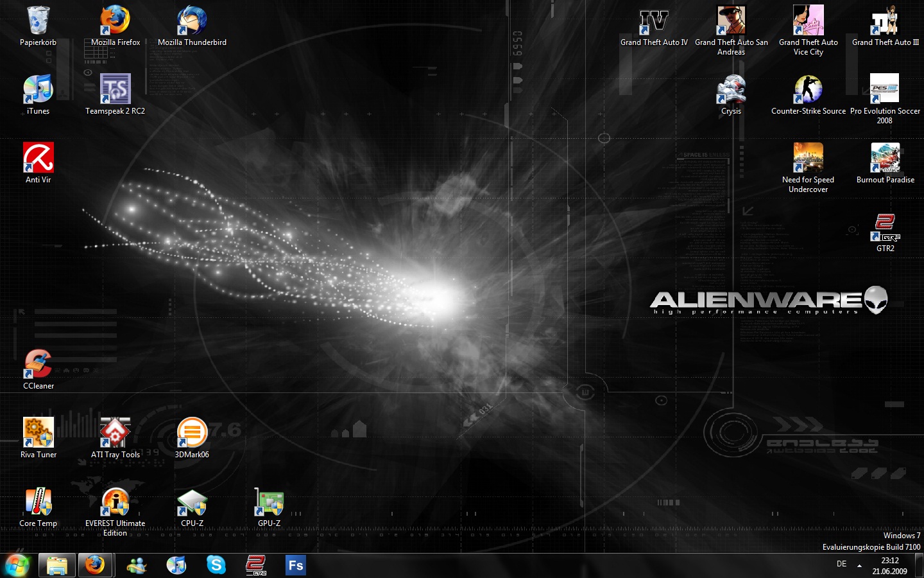Open the GPU-Z desktop shortcut
This screenshot has height=578, width=924.
point(269,502)
